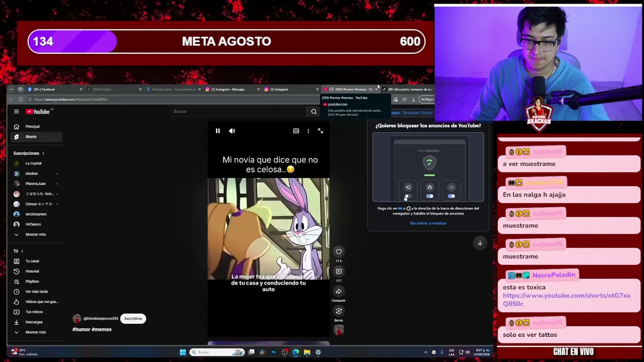This screenshot has width=644, height=362.
Task: Expand the Suscripciones section chevron
Action: pos(43,153)
